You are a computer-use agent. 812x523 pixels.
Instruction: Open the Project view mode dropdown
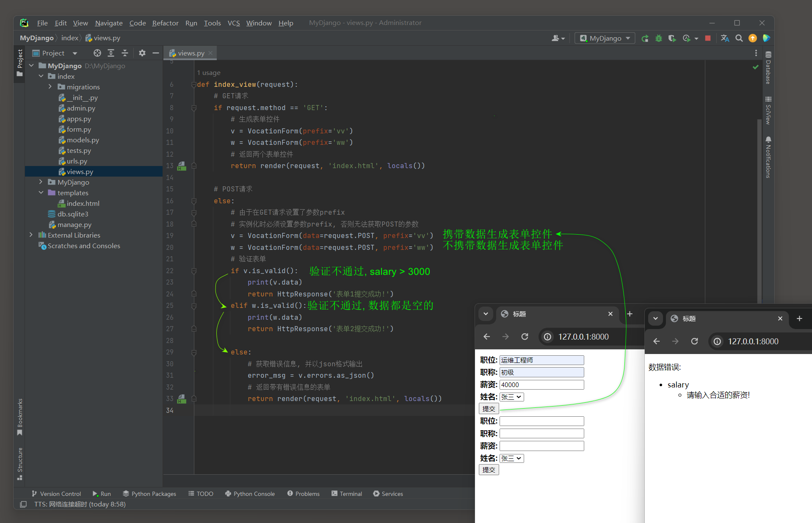[x=75, y=53]
